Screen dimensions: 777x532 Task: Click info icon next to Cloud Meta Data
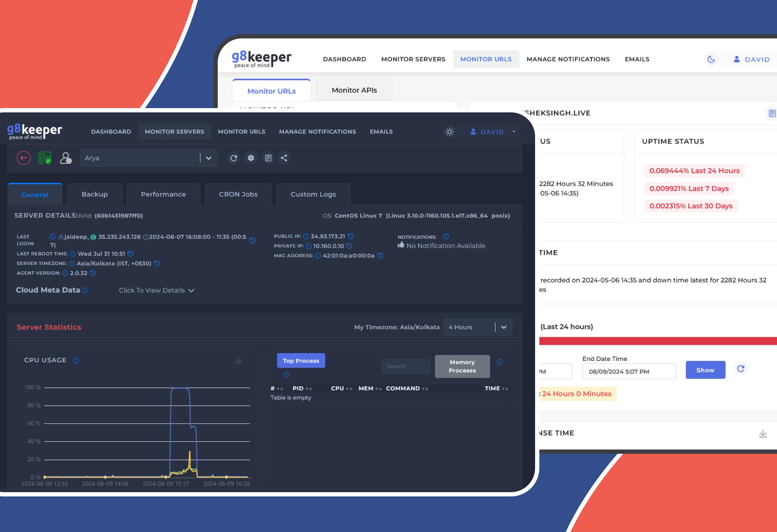(x=85, y=290)
